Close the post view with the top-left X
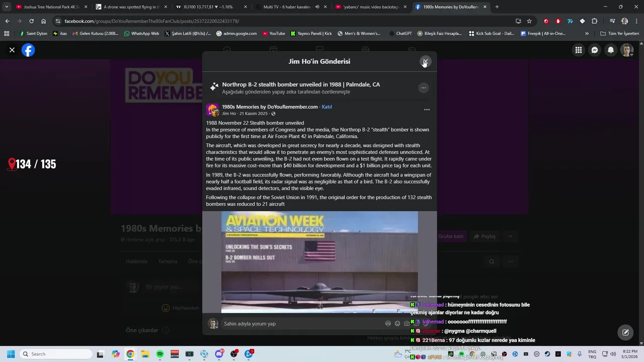The height and width of the screenshot is (362, 644). [12, 50]
